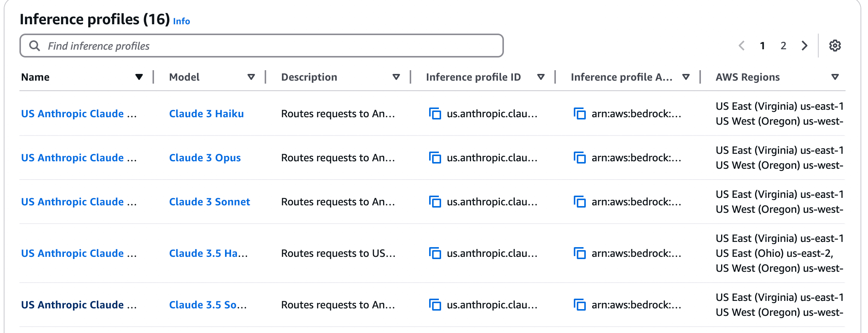Open the Claude 3.5 So… model link

pos(208,305)
